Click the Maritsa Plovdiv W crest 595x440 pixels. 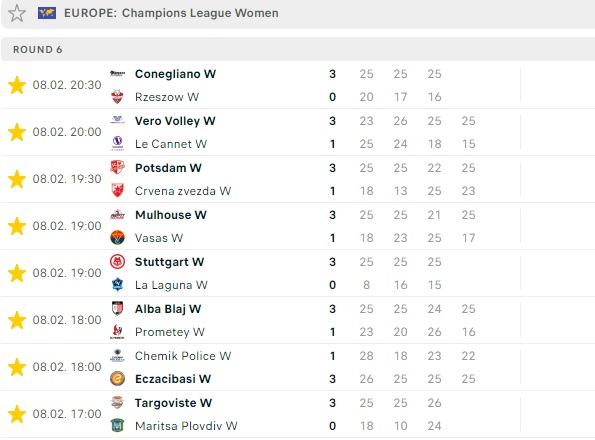pos(117,426)
